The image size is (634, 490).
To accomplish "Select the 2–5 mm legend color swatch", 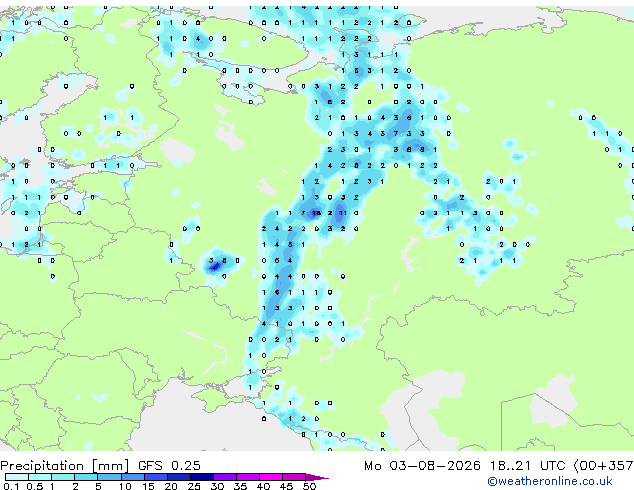I will pos(86,477).
